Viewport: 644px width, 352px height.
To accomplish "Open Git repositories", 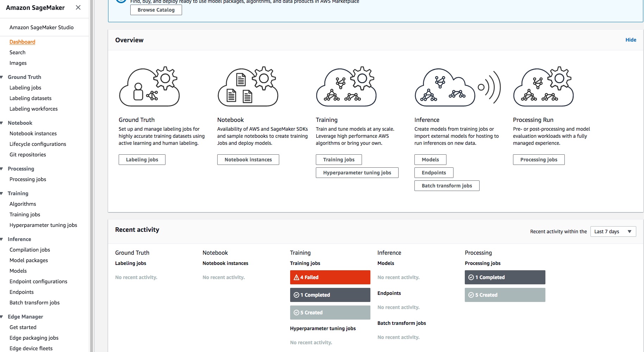I will (28, 155).
